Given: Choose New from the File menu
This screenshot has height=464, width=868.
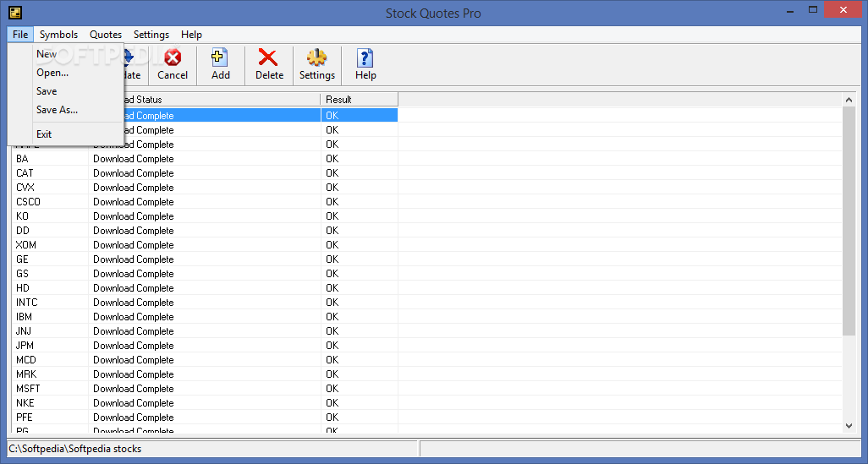Looking at the screenshot, I should pyautogui.click(x=65, y=53).
